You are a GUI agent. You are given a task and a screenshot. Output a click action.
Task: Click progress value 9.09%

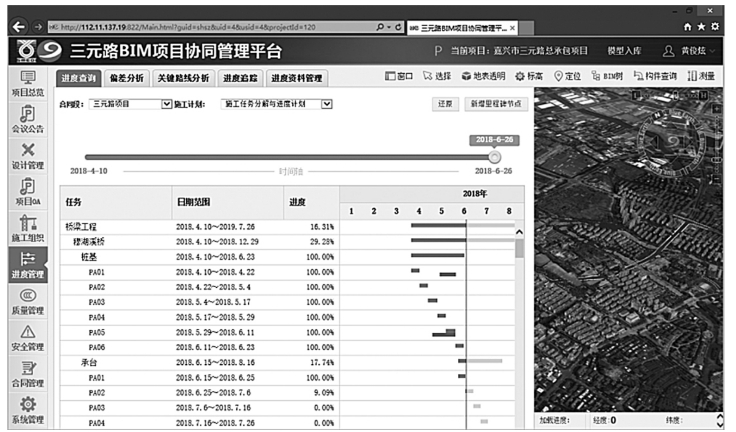[324, 393]
